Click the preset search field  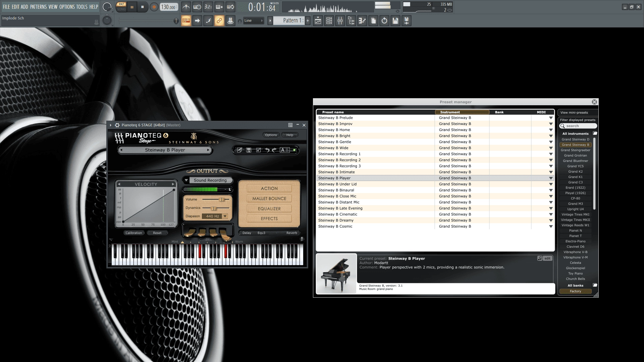578,126
